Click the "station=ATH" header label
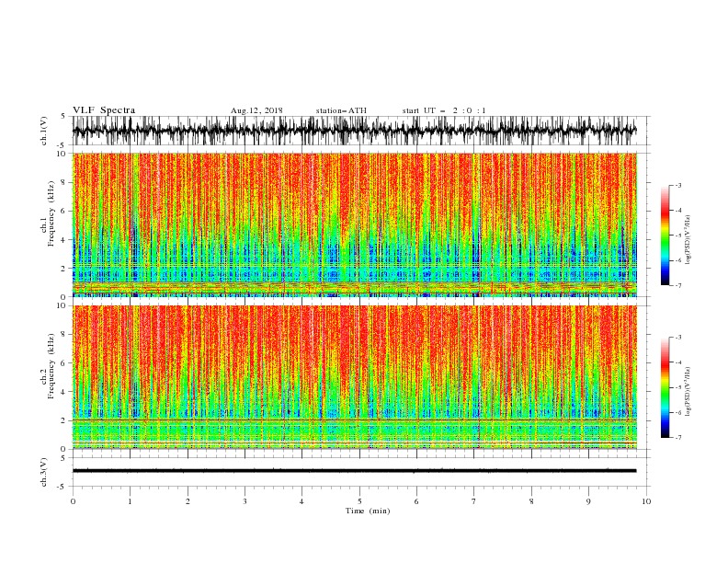 point(341,110)
